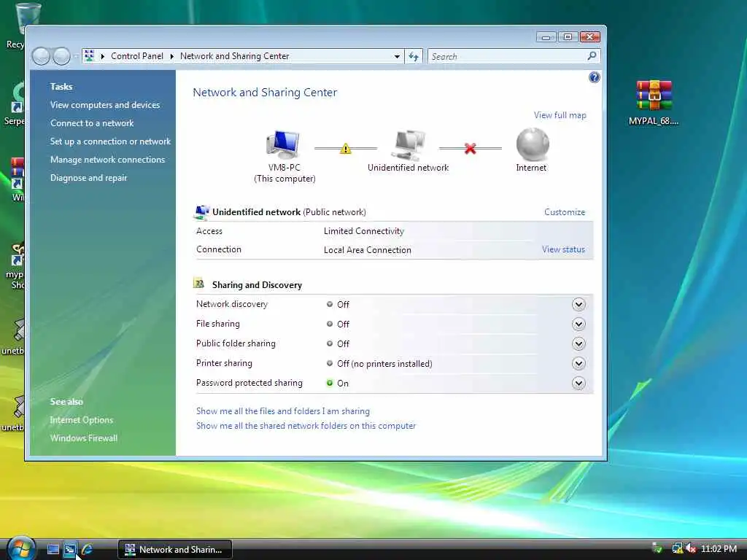Viewport: 747px width, 560px height.
Task: Click the refresh button beside address bar
Action: (414, 57)
